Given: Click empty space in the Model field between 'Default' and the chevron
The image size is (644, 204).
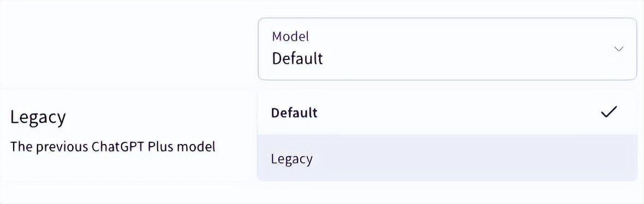Looking at the screenshot, I should coord(468,58).
